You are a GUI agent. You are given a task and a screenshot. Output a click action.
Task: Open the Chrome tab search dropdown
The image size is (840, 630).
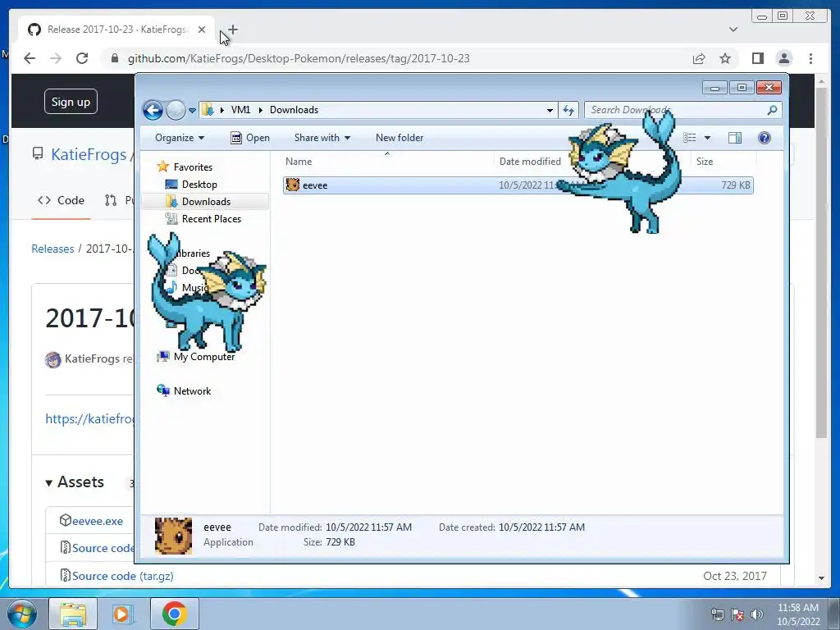point(733,30)
